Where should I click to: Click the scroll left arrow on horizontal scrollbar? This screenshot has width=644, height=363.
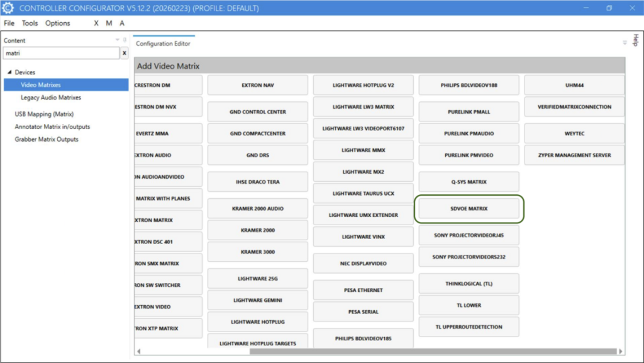coord(138,351)
